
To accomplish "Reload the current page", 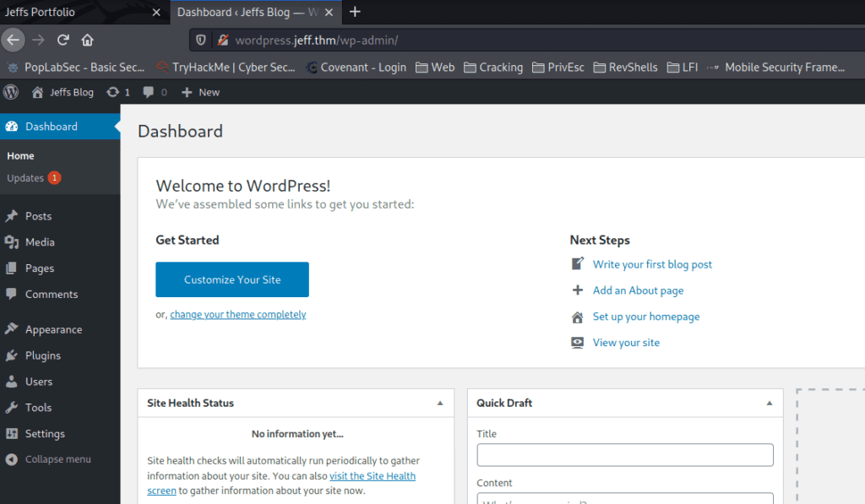I will (63, 40).
